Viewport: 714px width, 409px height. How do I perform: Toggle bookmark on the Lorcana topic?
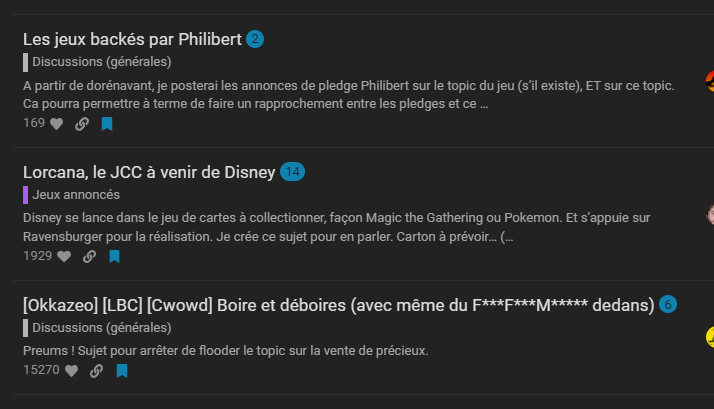pyautogui.click(x=114, y=256)
